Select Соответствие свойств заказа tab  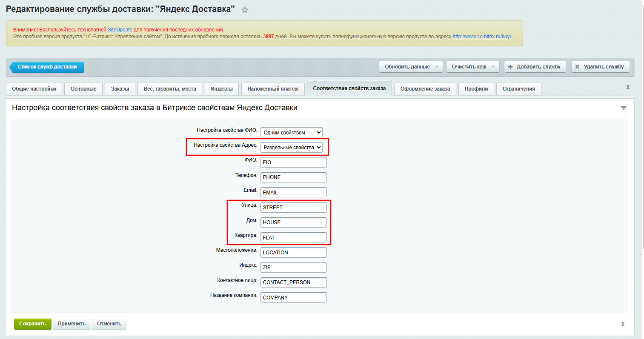(349, 88)
